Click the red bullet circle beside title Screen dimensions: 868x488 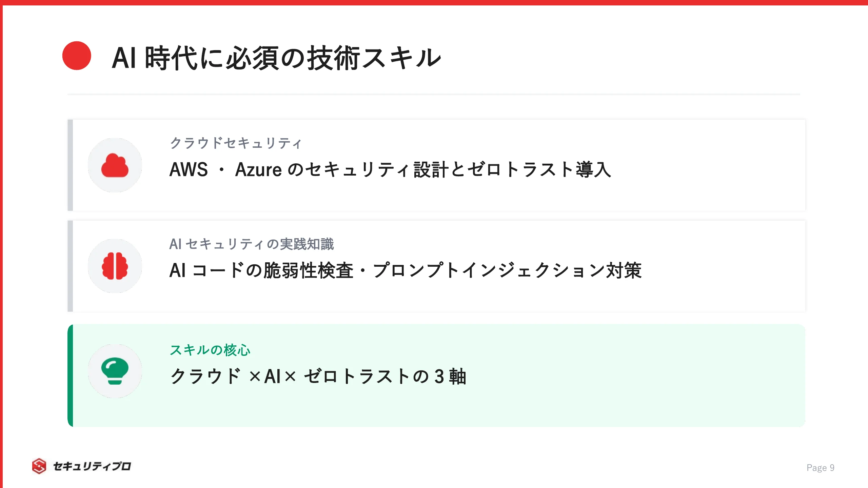pos(77,56)
